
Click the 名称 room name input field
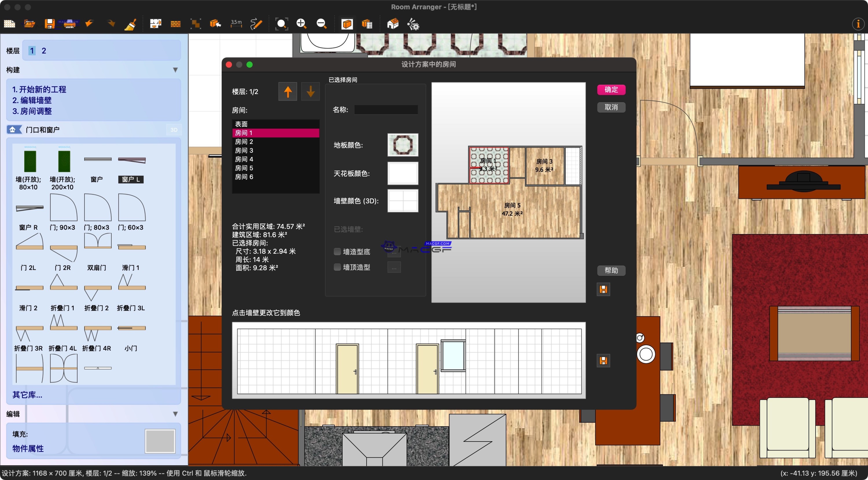[x=386, y=109]
